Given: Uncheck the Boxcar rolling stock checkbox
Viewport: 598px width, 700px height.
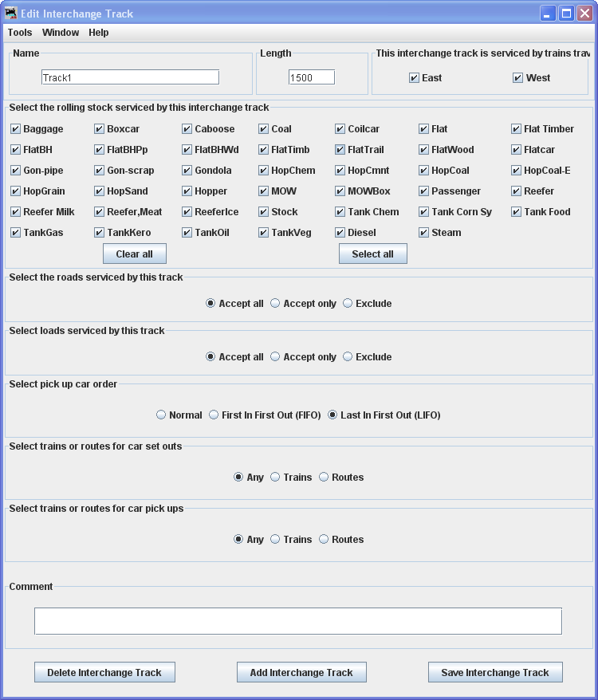Looking at the screenshot, I should click(100, 129).
